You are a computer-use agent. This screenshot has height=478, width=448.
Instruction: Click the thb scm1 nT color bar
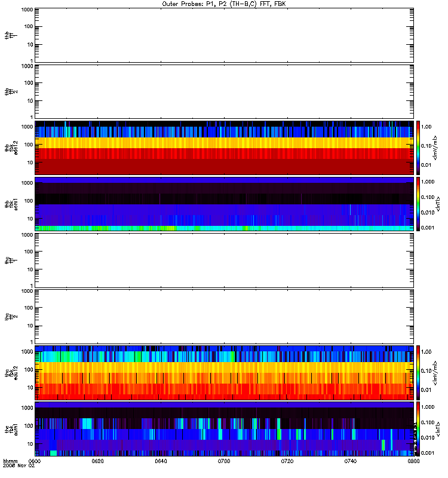418,204
